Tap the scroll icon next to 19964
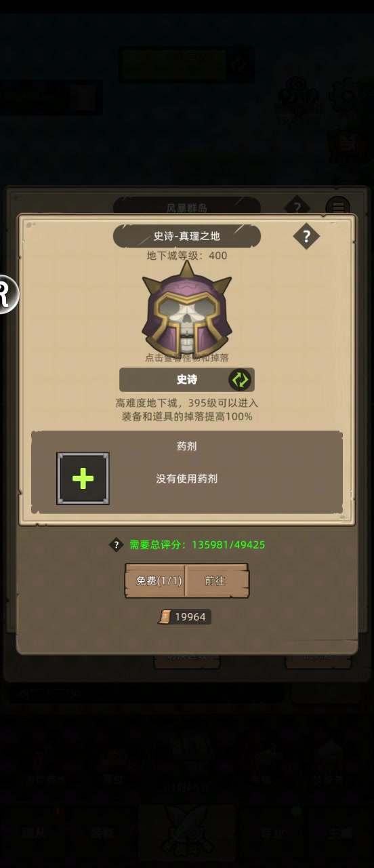The image size is (374, 868). point(165,616)
